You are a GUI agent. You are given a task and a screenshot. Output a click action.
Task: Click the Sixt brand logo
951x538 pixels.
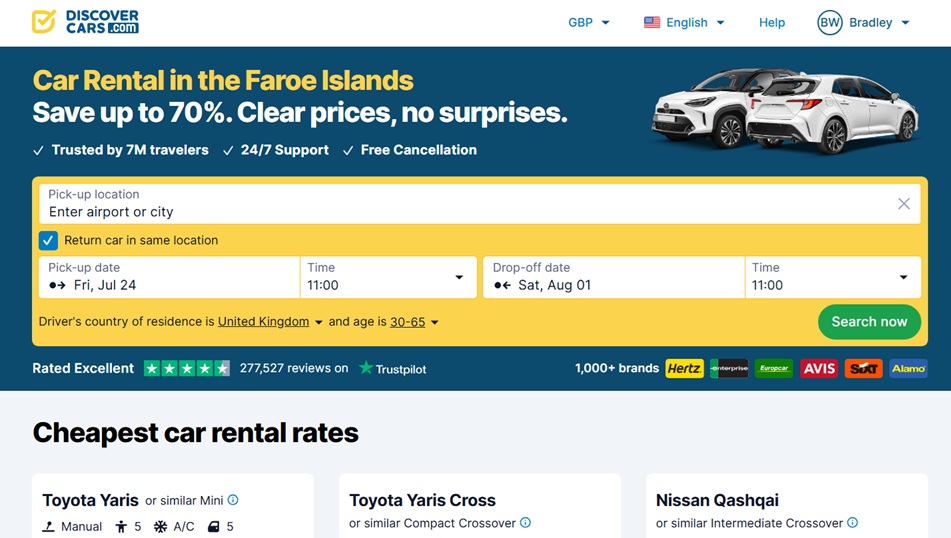point(864,368)
